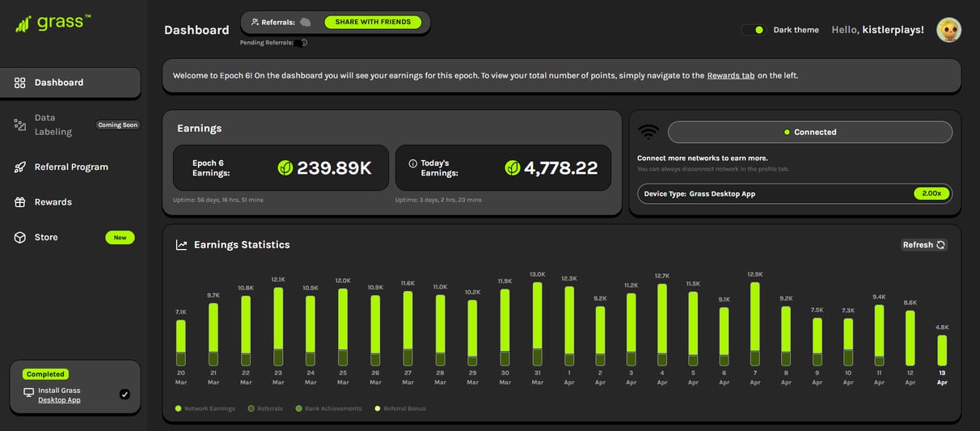Click Today's Earnings leaf icon

pos(513,167)
